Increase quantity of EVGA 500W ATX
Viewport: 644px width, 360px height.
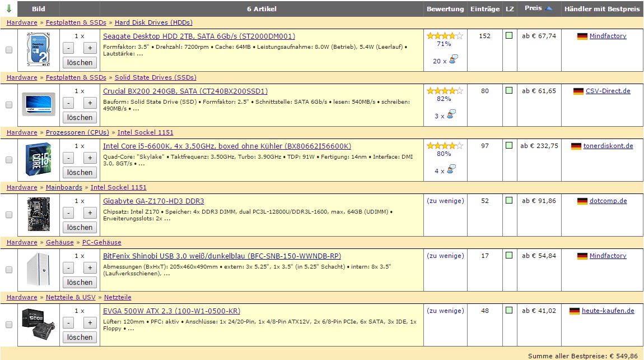tap(90, 322)
